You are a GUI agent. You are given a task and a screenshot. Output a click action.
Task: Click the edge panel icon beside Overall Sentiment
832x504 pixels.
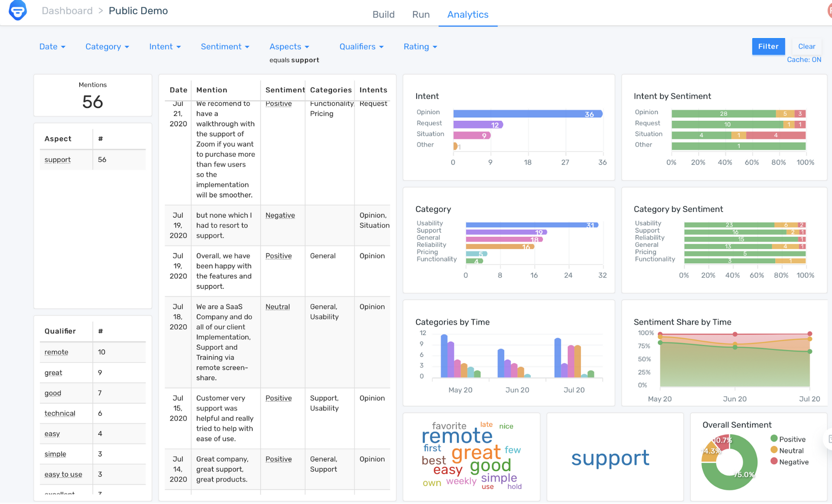point(829,439)
